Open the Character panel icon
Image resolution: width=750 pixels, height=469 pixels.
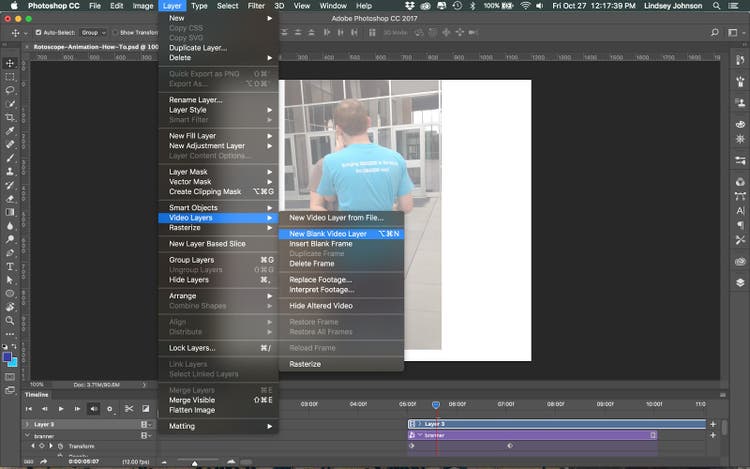[x=740, y=210]
